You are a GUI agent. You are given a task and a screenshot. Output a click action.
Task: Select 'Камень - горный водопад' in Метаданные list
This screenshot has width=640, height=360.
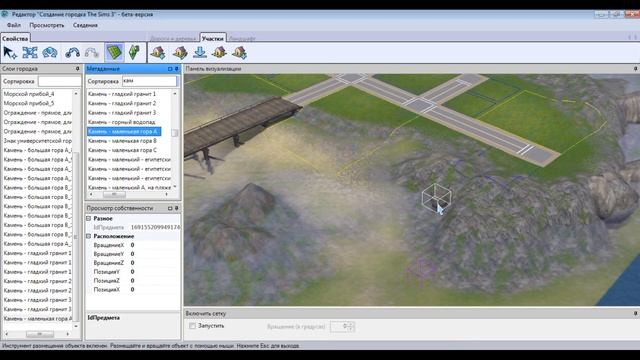122,122
